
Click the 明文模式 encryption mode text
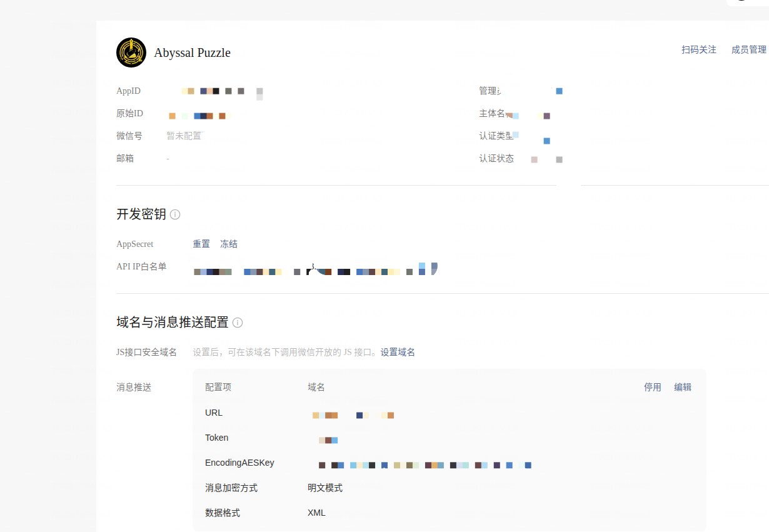325,488
